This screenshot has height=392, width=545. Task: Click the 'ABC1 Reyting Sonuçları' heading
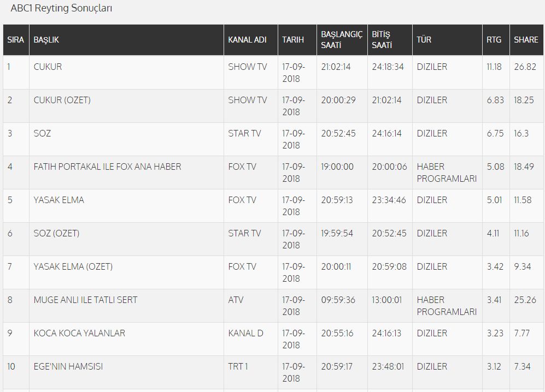tap(61, 8)
